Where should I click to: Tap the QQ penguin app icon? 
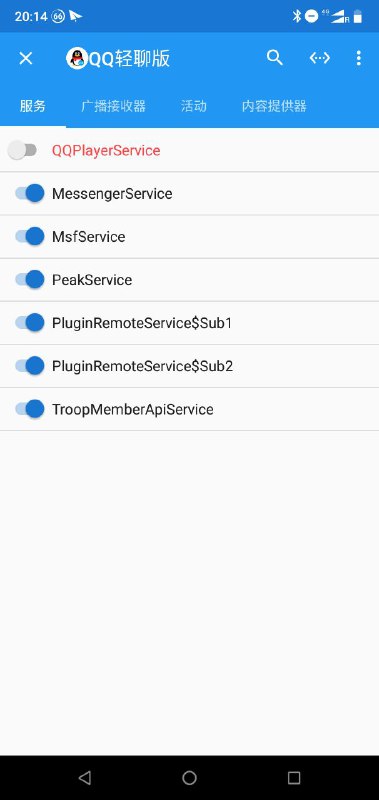77,58
